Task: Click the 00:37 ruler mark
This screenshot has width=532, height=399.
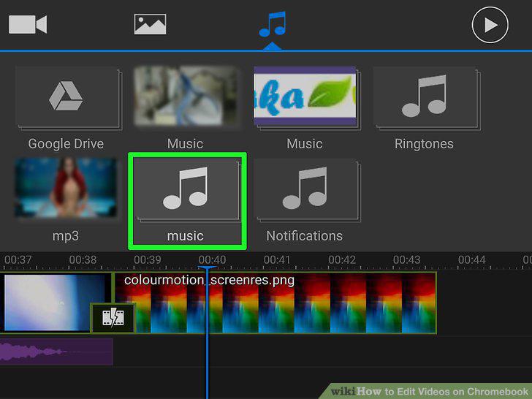Action: pyautogui.click(x=18, y=260)
